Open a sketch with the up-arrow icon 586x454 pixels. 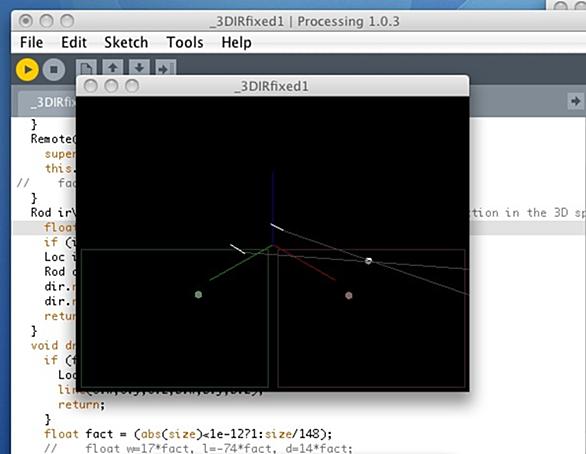pos(113,68)
